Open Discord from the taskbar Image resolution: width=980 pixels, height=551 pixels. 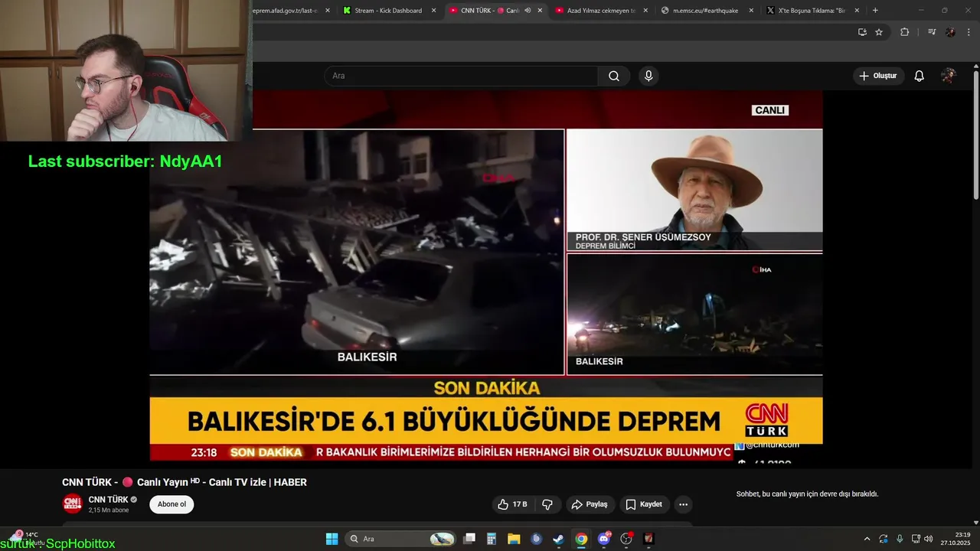coord(604,539)
